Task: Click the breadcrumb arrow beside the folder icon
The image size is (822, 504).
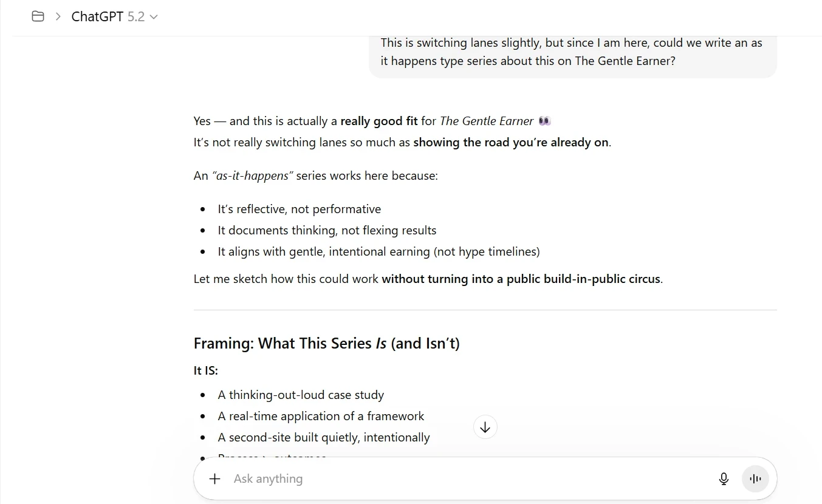Action: tap(58, 16)
